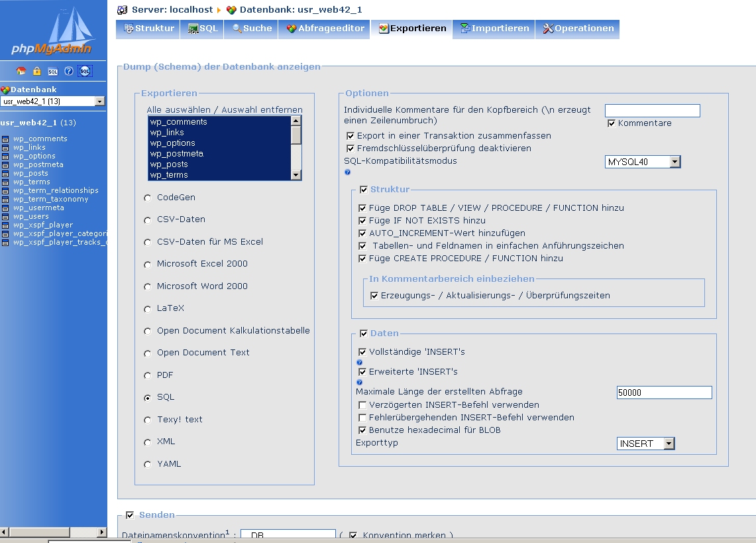This screenshot has width=756, height=543.
Task: Open the Struktur tab
Action: click(148, 29)
